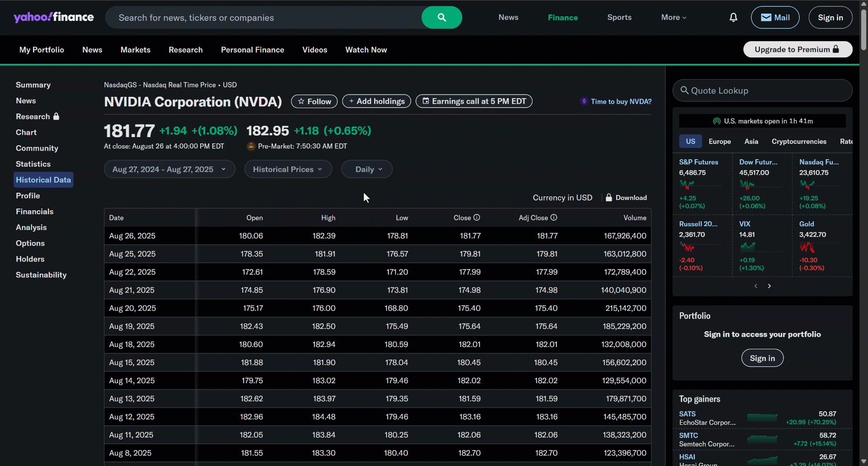Image resolution: width=868 pixels, height=466 pixels.
Task: Click the green search magnifier button
Action: point(442,18)
